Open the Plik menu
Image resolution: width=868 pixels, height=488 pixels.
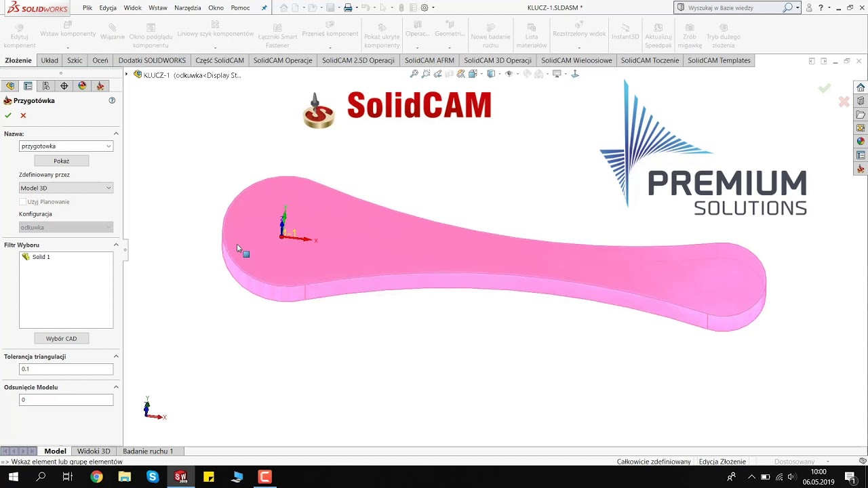pyautogui.click(x=87, y=8)
